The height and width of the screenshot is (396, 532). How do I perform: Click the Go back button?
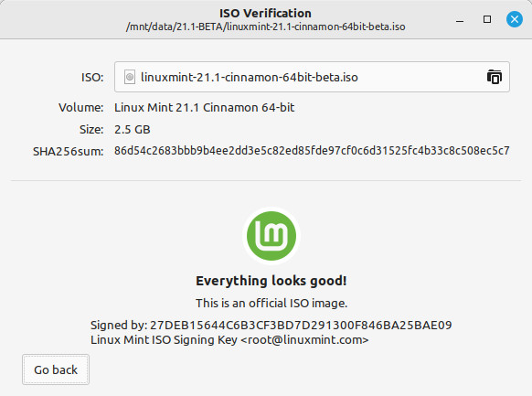pos(56,369)
